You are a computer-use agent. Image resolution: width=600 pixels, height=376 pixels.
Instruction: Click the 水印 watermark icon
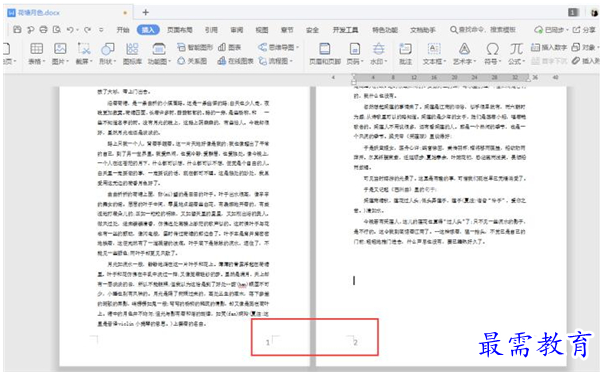[379, 49]
